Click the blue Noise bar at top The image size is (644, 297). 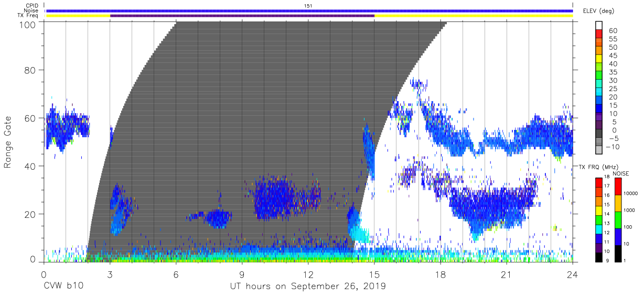tap(309, 10)
